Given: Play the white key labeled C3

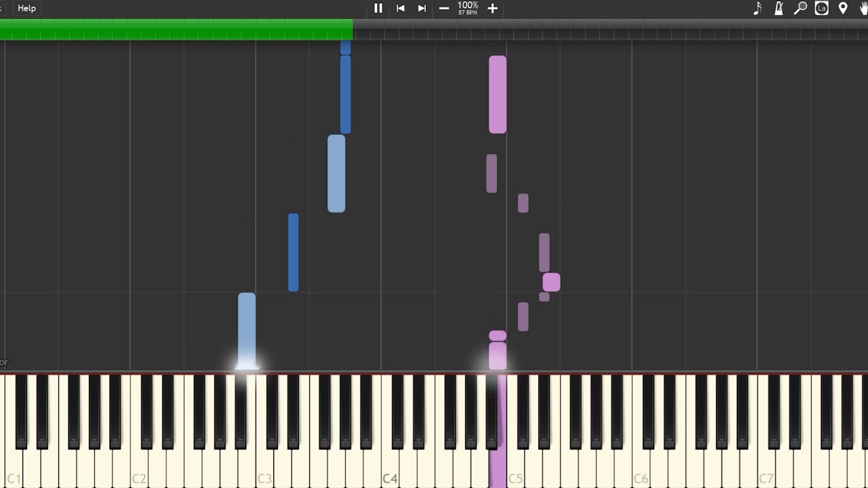Looking at the screenshot, I should click(x=264, y=468).
